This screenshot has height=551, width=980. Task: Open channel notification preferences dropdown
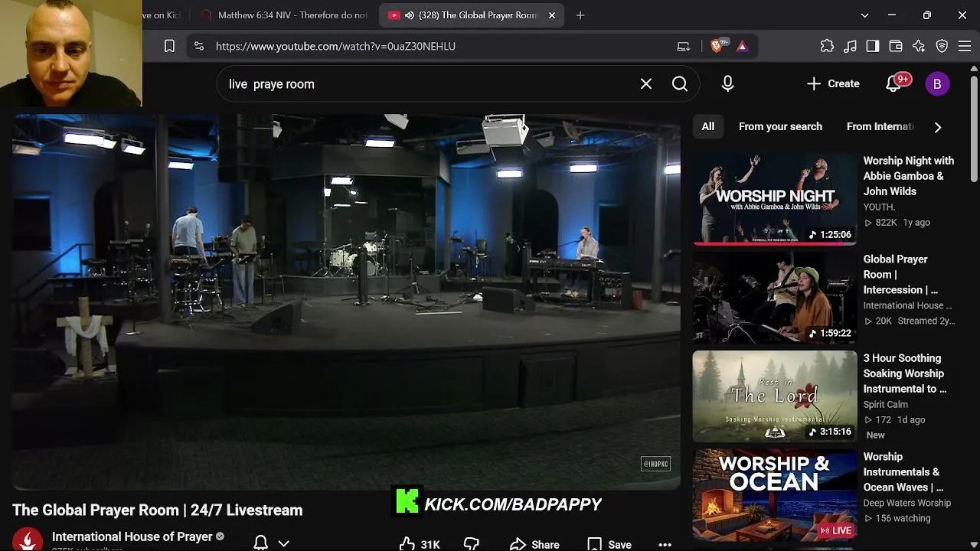[x=272, y=543]
